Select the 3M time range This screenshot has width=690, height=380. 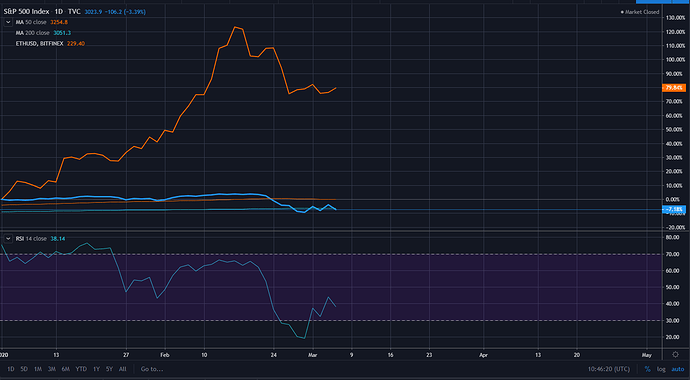point(52,369)
